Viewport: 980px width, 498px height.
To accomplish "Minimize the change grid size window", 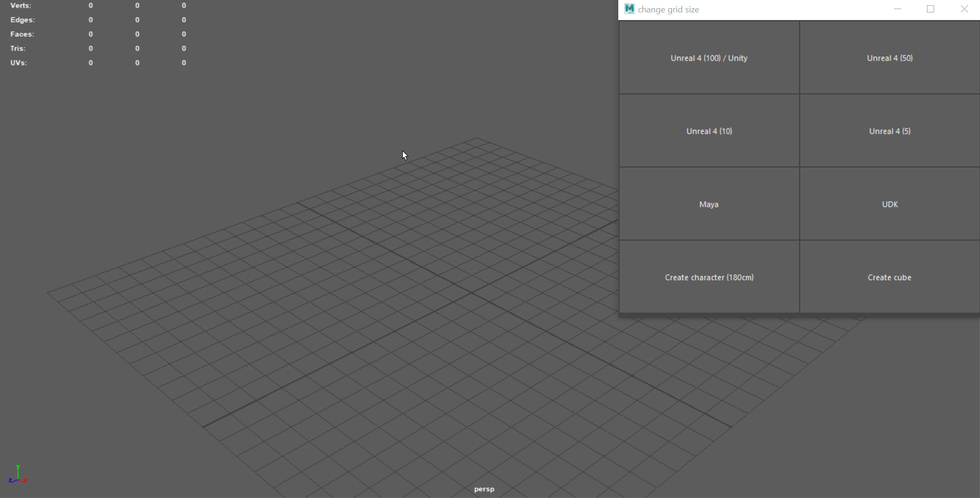I will point(897,9).
